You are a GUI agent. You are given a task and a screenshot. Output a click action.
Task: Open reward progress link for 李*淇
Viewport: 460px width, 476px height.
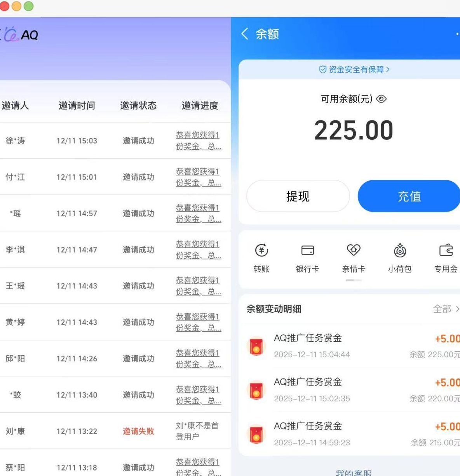tap(198, 250)
